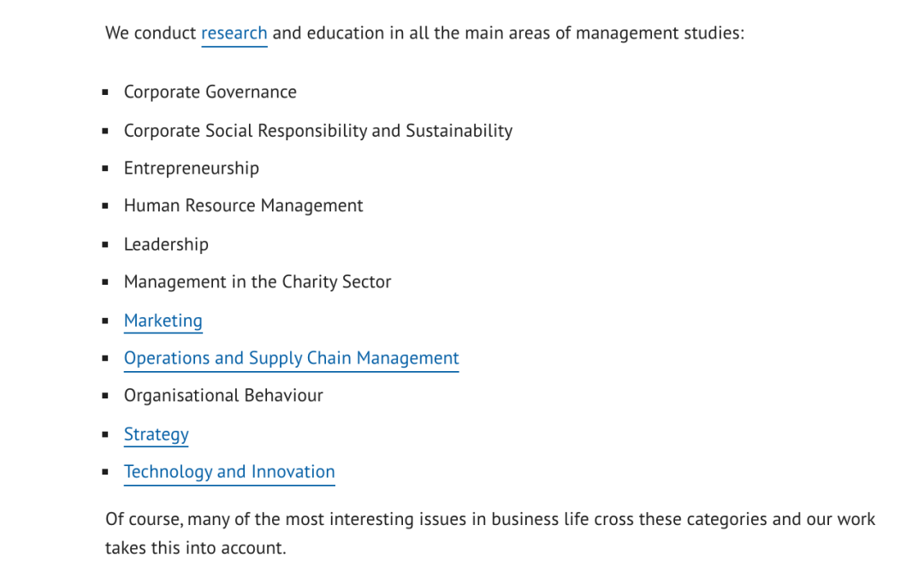Click the bullet marker beside Marketing

[105, 321]
